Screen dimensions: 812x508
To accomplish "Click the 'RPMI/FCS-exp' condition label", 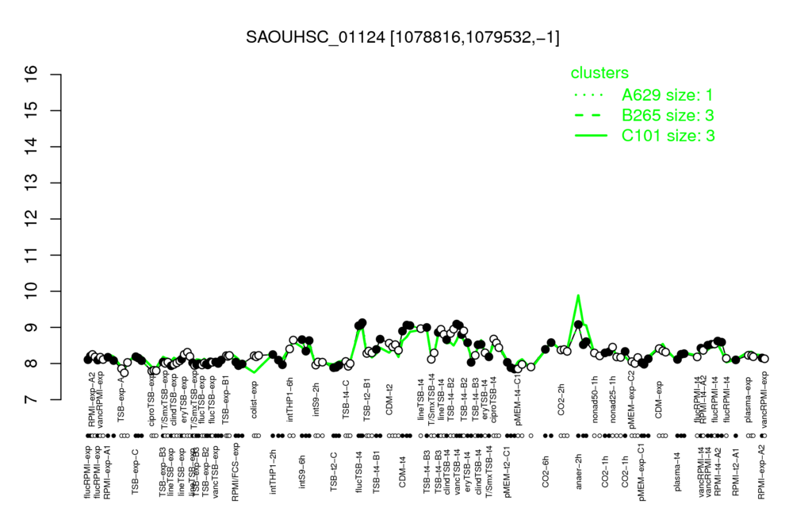I will click(x=235, y=471).
